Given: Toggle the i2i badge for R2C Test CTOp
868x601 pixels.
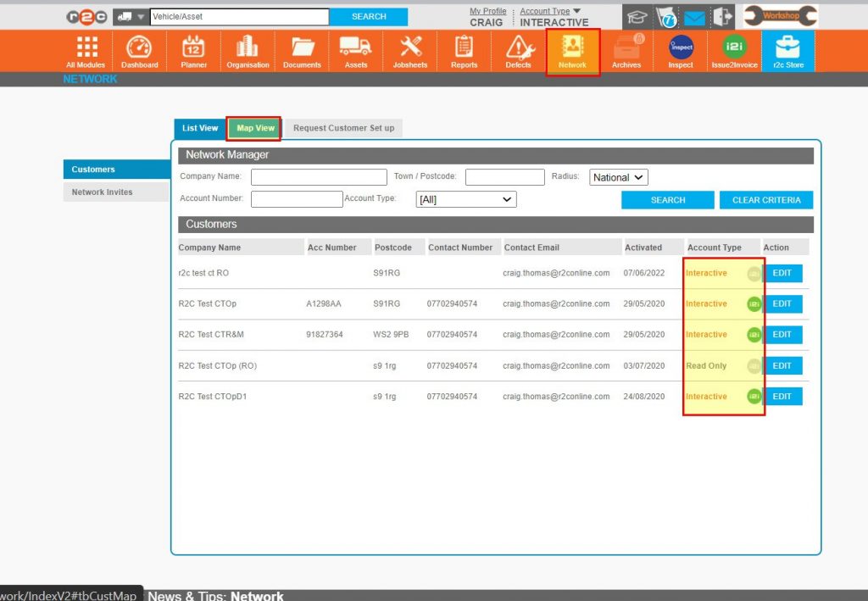Looking at the screenshot, I should point(753,303).
